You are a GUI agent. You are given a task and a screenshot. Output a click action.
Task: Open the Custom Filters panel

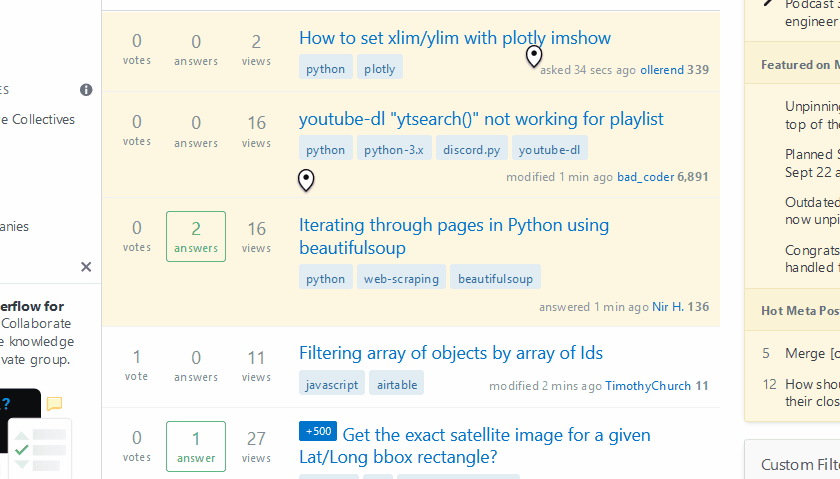800,464
